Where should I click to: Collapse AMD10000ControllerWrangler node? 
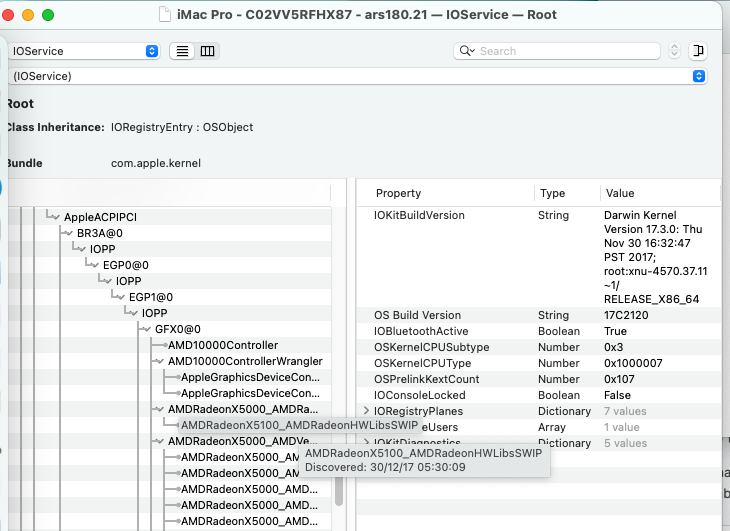(160, 361)
